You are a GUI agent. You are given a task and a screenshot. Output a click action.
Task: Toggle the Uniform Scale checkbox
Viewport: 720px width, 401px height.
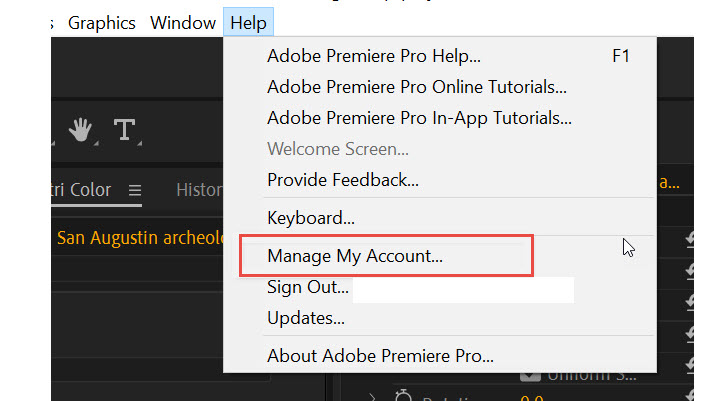531,374
